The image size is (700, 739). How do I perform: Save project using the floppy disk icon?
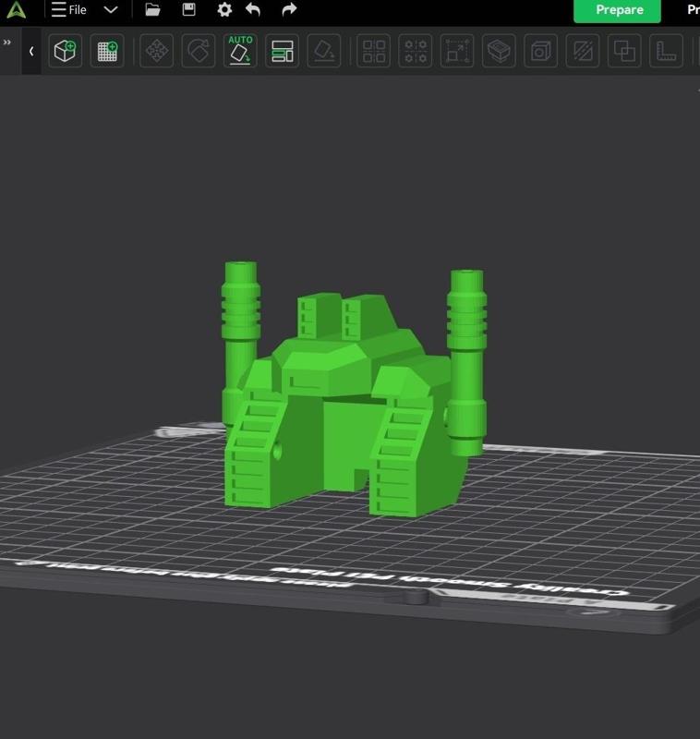[189, 9]
